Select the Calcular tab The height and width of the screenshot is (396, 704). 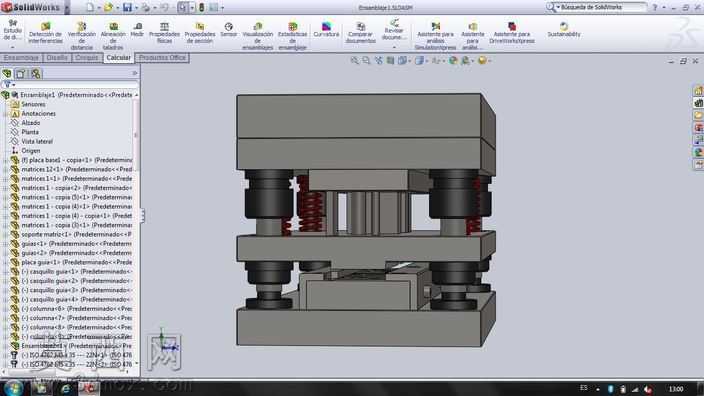119,57
